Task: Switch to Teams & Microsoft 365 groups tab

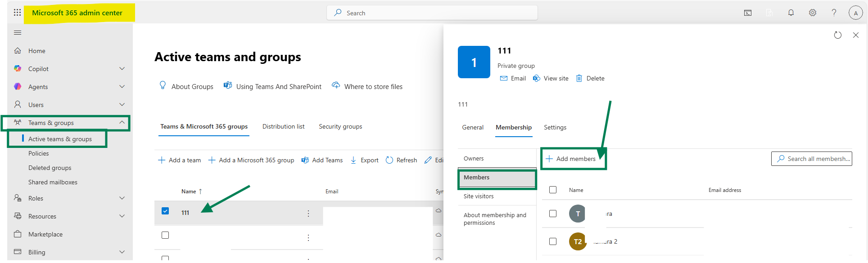Action: [204, 127]
